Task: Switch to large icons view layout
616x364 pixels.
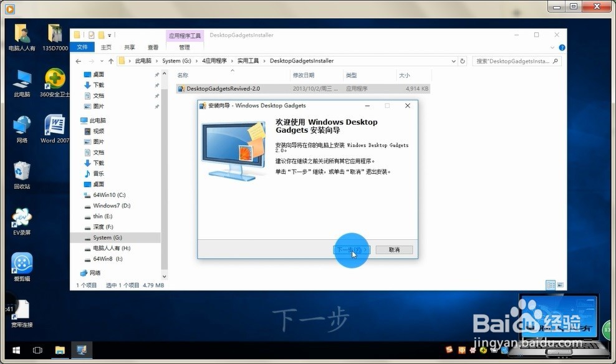Action: (561, 285)
